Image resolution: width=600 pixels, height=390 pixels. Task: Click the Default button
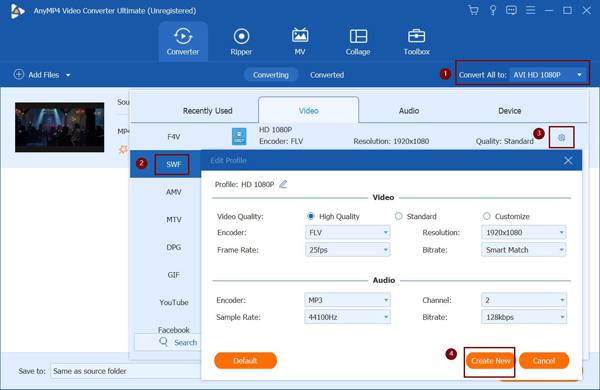[245, 361]
